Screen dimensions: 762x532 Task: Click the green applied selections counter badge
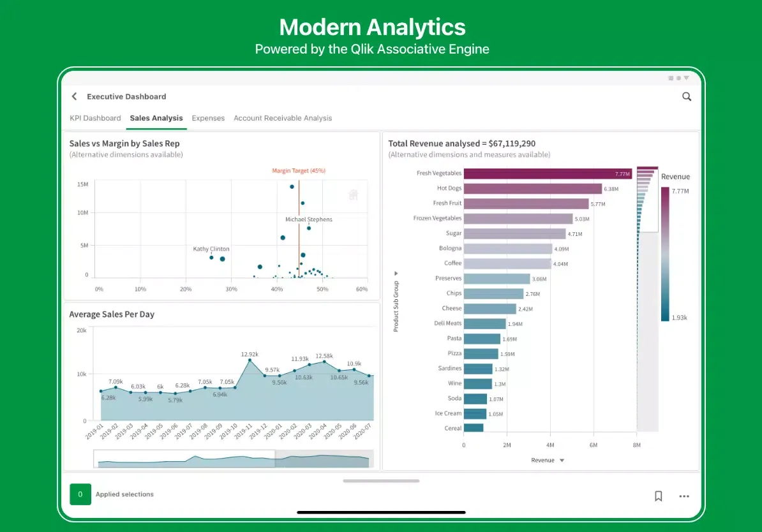(x=80, y=494)
